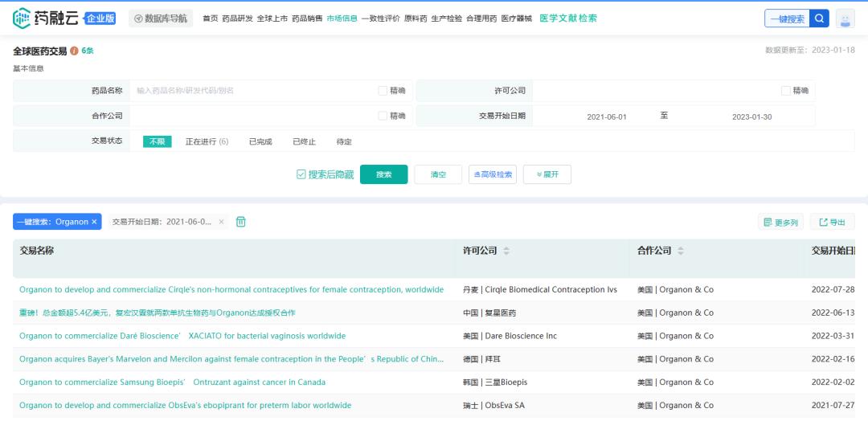Click the 导出 export button
868x421 pixels.
pos(833,223)
